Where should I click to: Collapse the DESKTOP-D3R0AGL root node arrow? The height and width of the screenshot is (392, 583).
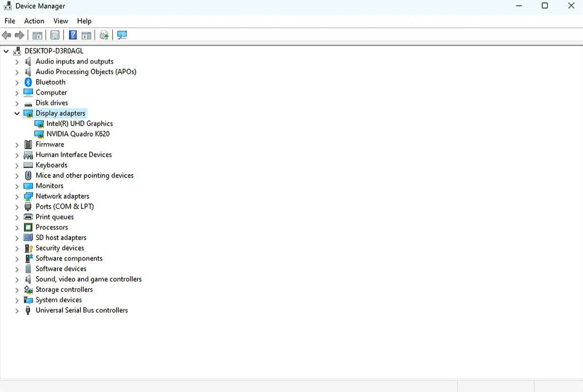[6, 51]
